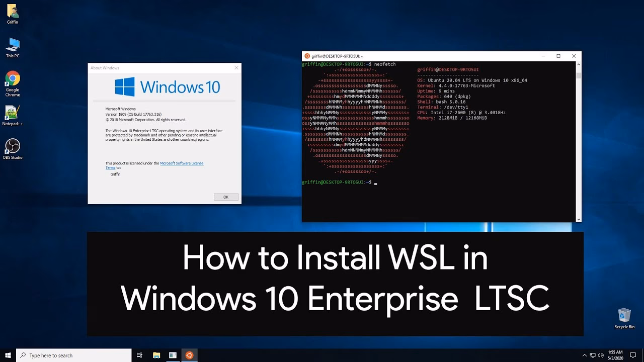Click the 'Version 1809 (OS Build 17763.316)' text

tap(133, 114)
